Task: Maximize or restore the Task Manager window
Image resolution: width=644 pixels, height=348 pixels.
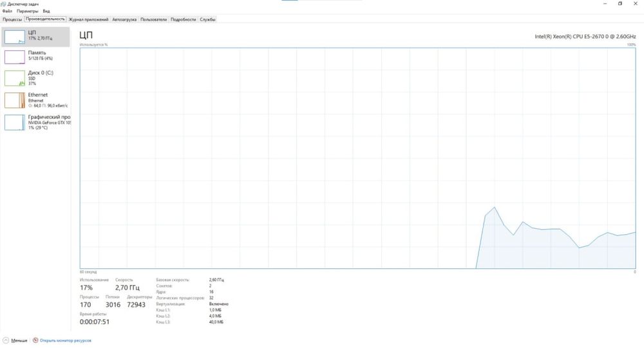Action: click(620, 4)
